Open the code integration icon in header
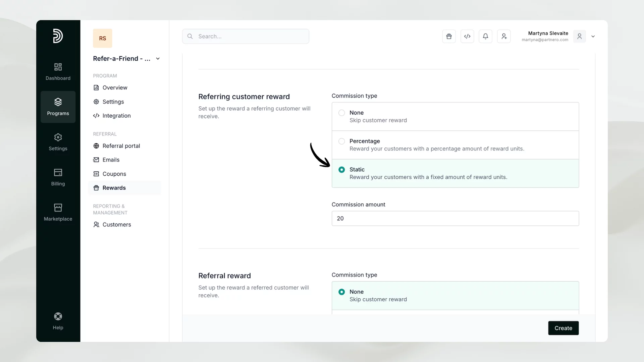 tap(467, 36)
